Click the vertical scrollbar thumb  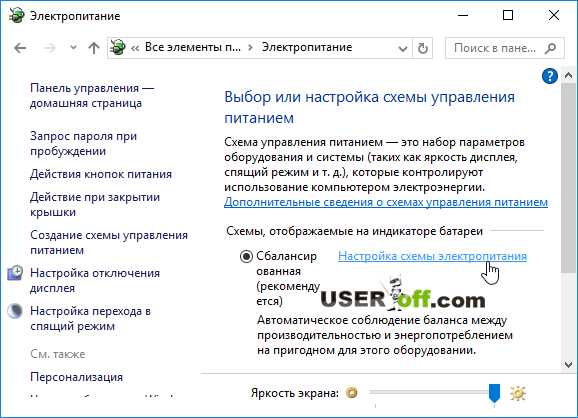[x=568, y=178]
